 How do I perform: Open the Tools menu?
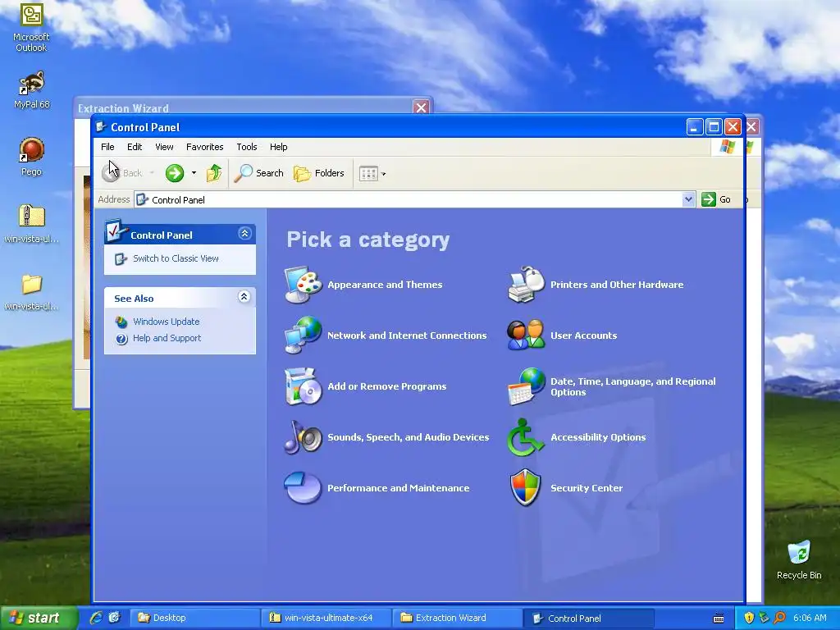coord(247,147)
